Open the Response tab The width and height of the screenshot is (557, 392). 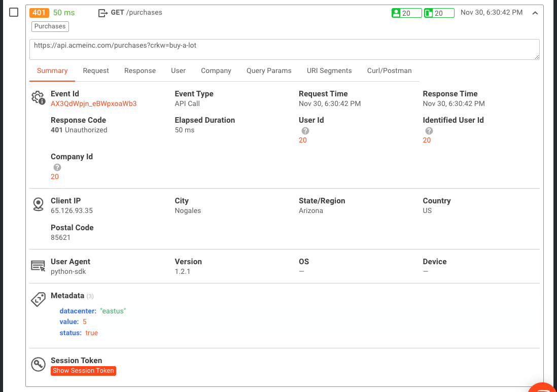pyautogui.click(x=140, y=70)
